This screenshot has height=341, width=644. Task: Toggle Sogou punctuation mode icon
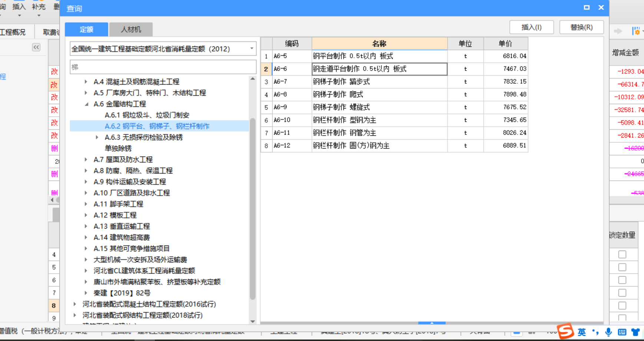click(x=595, y=332)
